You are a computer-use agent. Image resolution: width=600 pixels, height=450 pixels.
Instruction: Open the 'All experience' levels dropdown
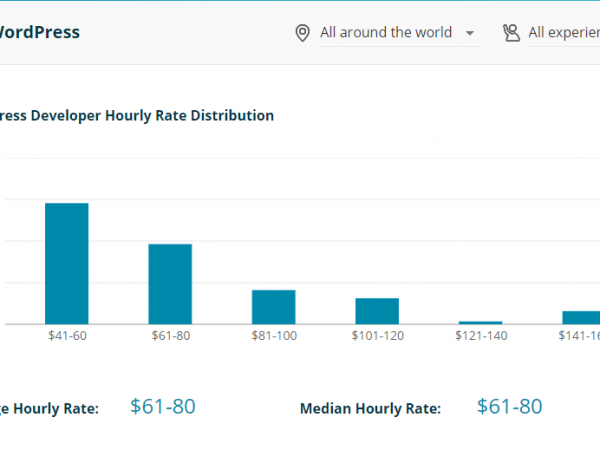pyautogui.click(x=563, y=33)
